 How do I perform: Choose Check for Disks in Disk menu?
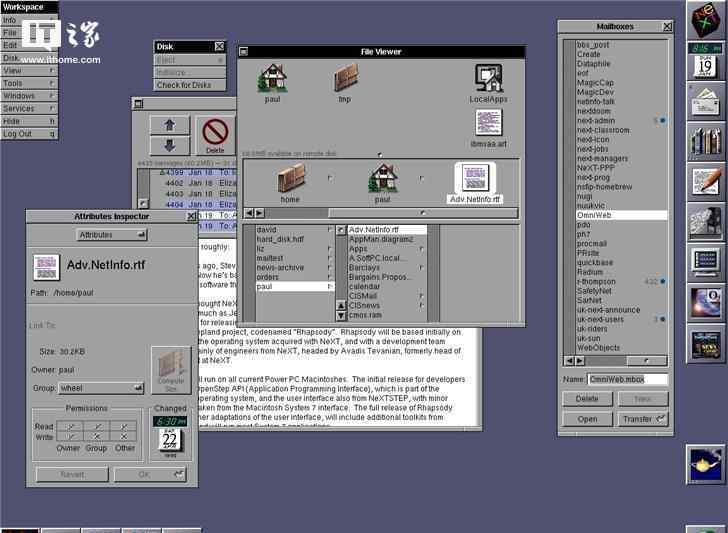(x=190, y=85)
